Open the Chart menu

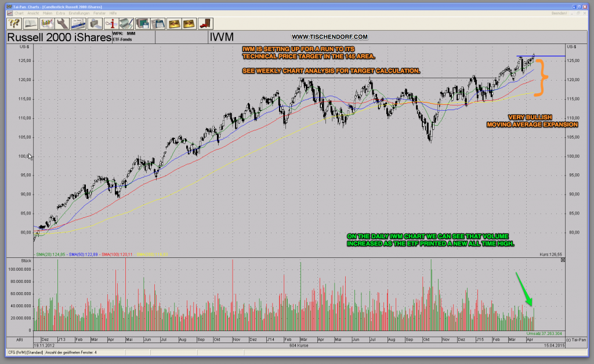coord(19,13)
